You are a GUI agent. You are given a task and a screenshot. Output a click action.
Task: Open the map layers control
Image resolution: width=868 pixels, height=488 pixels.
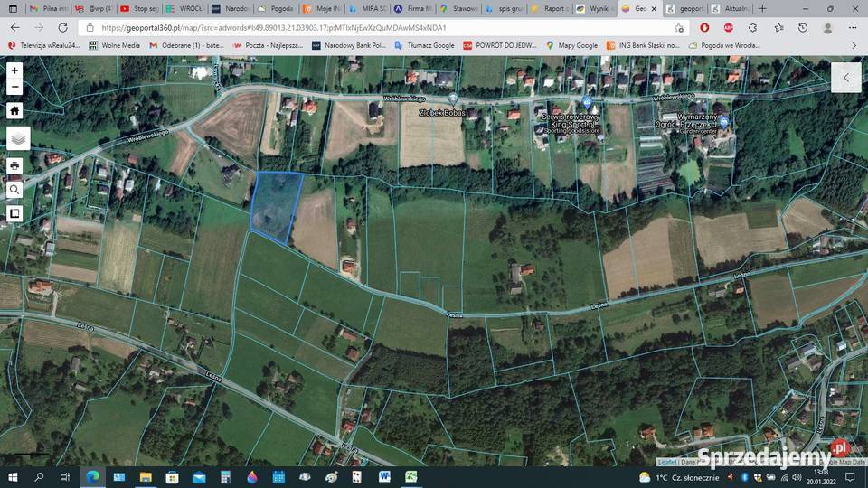pyautogui.click(x=18, y=138)
